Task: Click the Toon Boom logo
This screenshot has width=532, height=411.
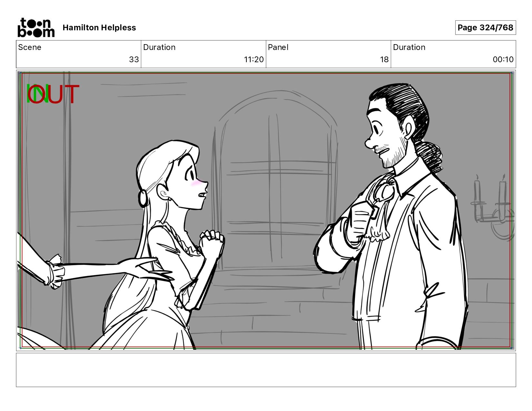Action: tap(36, 27)
